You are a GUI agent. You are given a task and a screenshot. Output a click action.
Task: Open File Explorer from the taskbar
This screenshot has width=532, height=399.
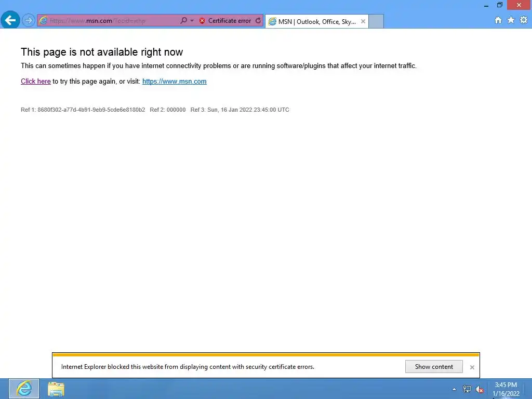click(56, 389)
